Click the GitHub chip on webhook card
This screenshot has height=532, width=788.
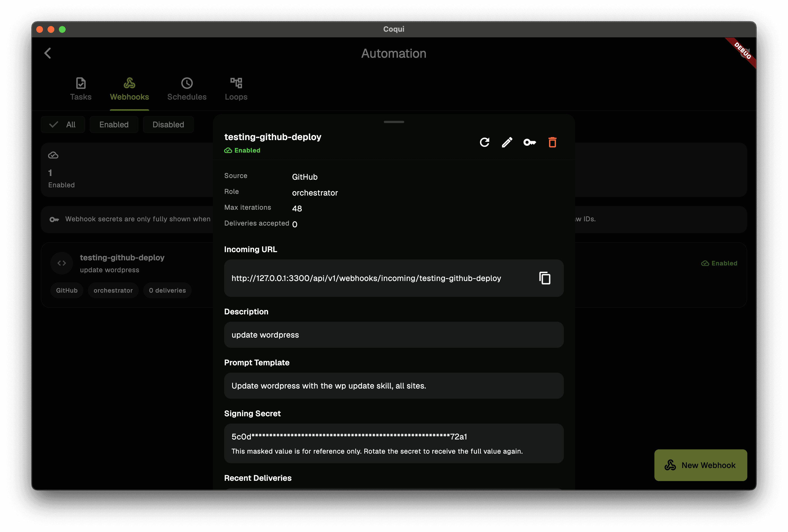click(x=67, y=290)
